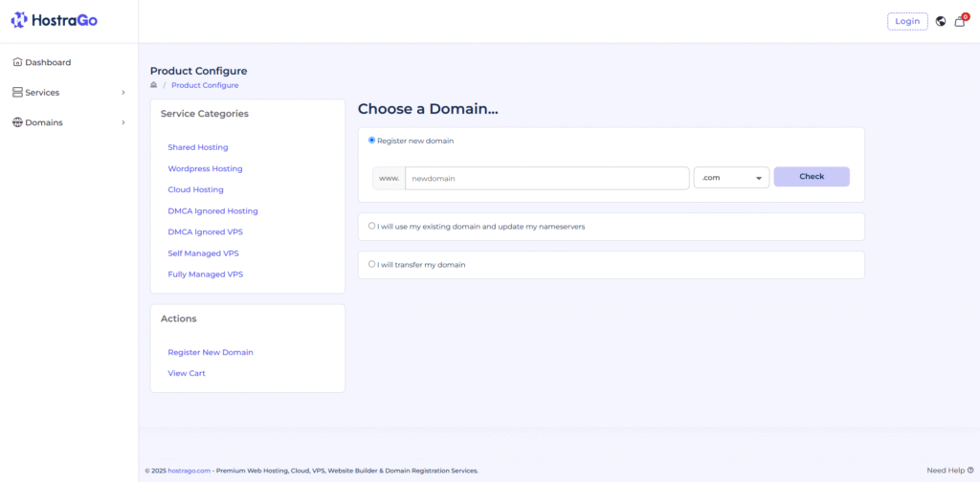Click the HostraGo logo
The height and width of the screenshot is (482, 980).
click(x=55, y=21)
